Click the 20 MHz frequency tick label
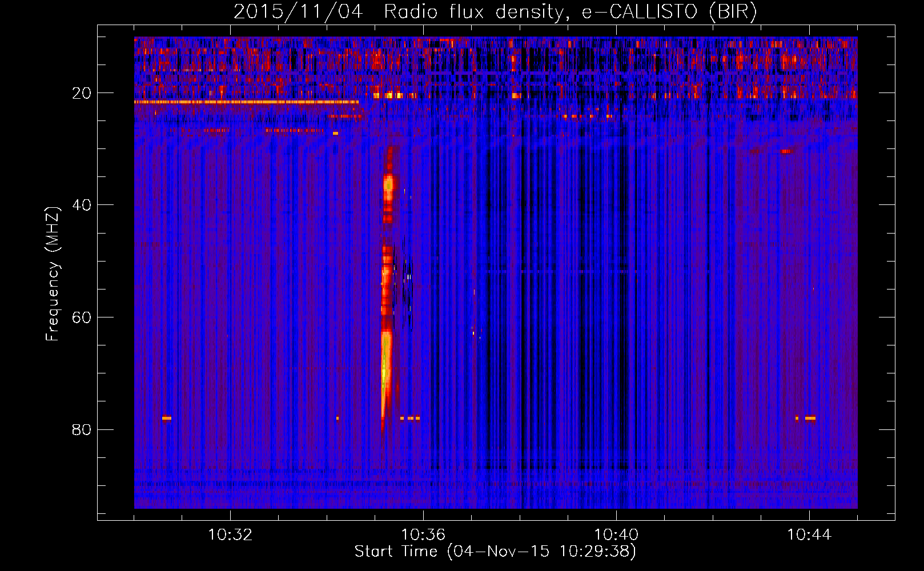Viewport: 924px width, 571px height. pyautogui.click(x=82, y=93)
